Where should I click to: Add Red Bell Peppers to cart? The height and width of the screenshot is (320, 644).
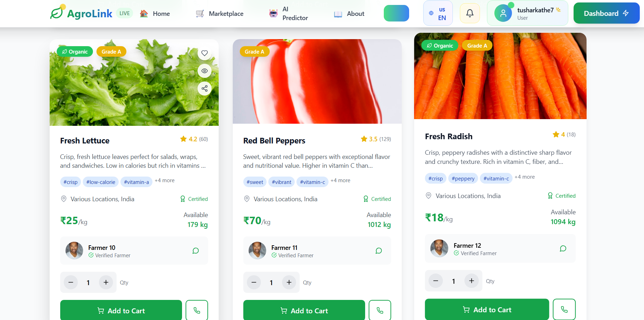coord(304,310)
